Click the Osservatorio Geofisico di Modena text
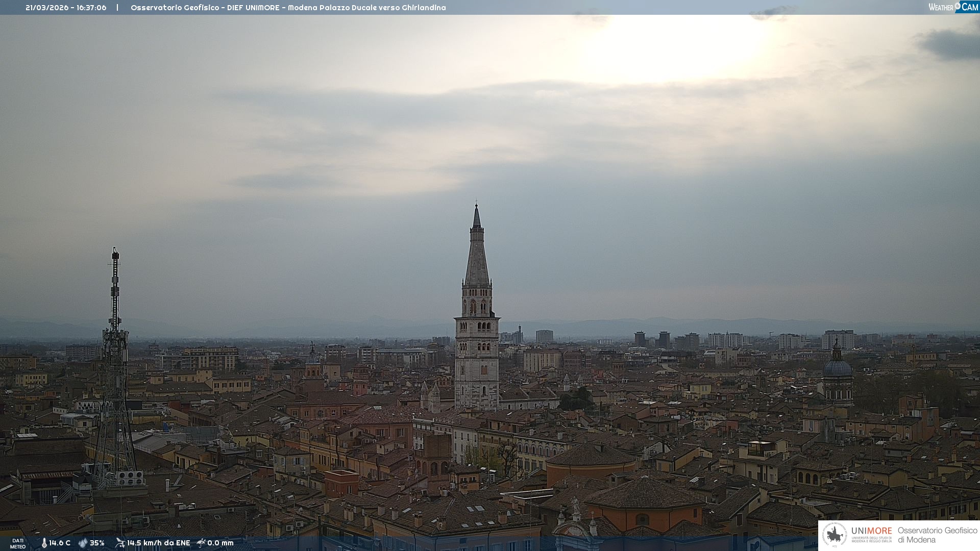The image size is (980, 551). coord(937,535)
